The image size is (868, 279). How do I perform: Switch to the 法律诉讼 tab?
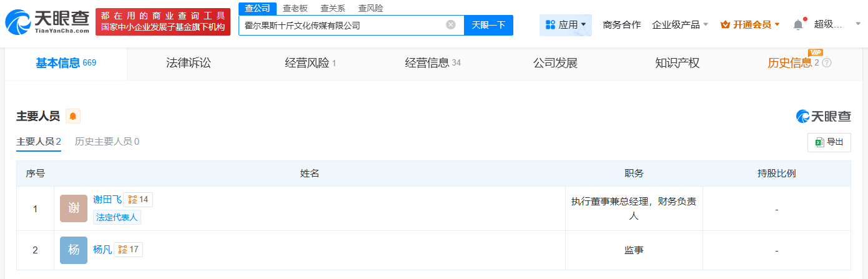point(189,63)
